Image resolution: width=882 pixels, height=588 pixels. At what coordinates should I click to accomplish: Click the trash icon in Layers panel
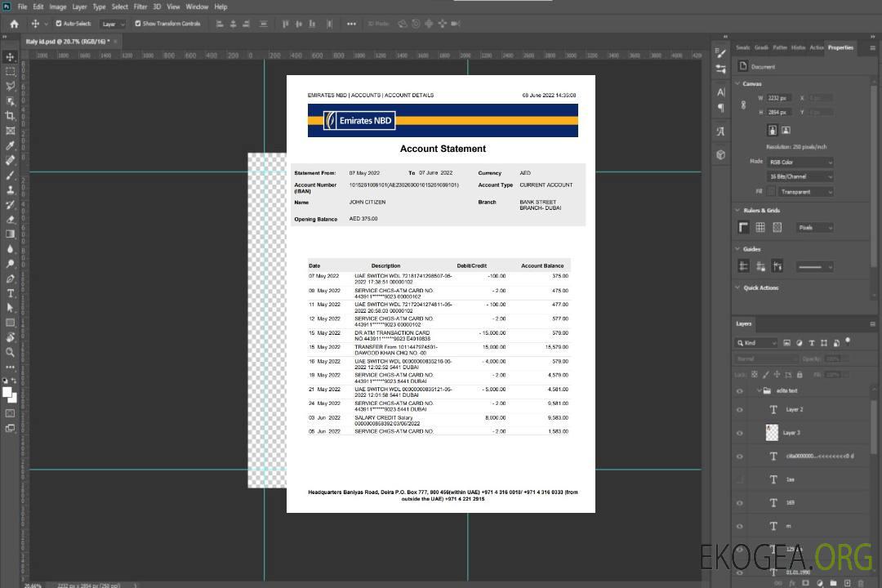click(x=861, y=583)
